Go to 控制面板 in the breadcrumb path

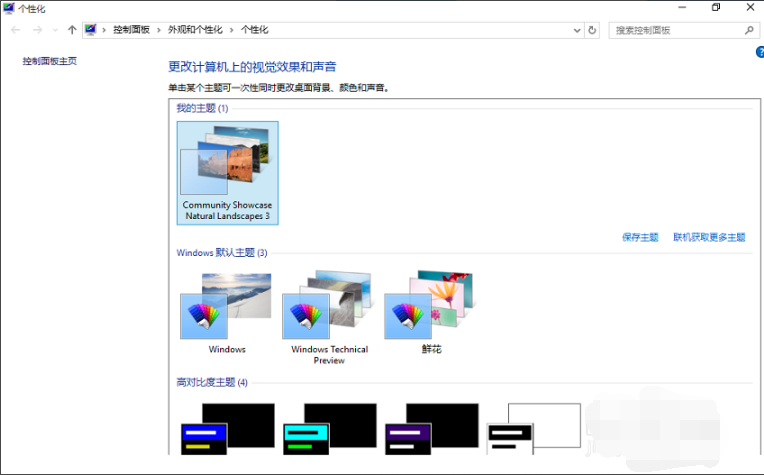click(x=131, y=30)
